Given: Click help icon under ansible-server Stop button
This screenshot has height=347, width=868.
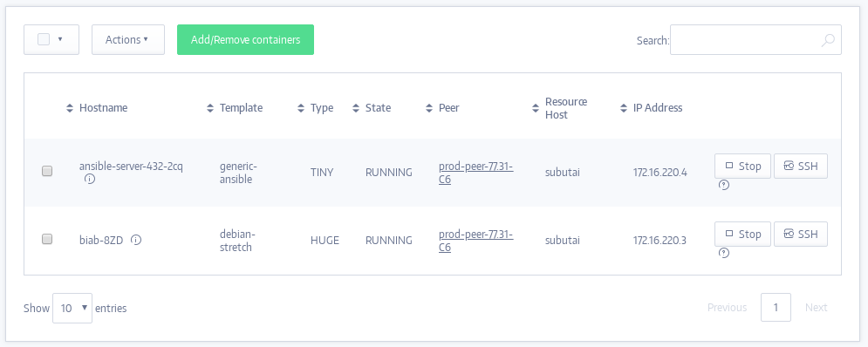Looking at the screenshot, I should (x=723, y=185).
